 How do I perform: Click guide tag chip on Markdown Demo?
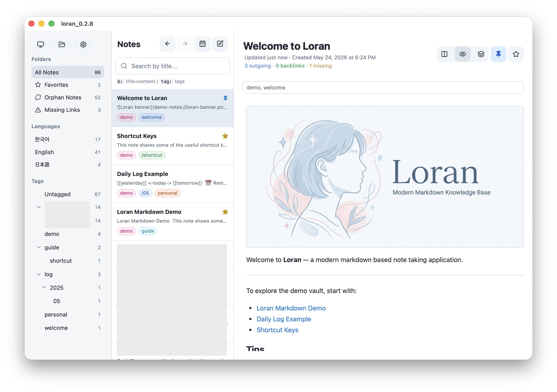(x=148, y=231)
